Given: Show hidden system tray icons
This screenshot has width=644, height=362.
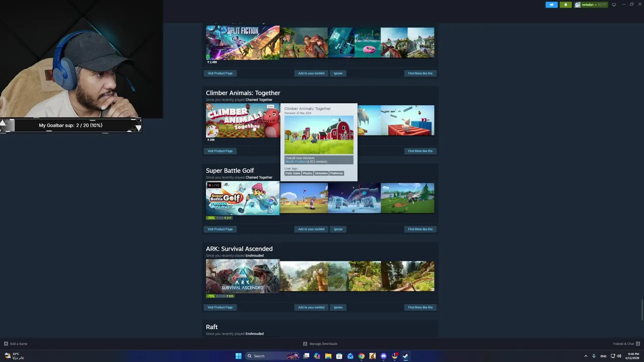Looking at the screenshot, I should click(x=586, y=356).
